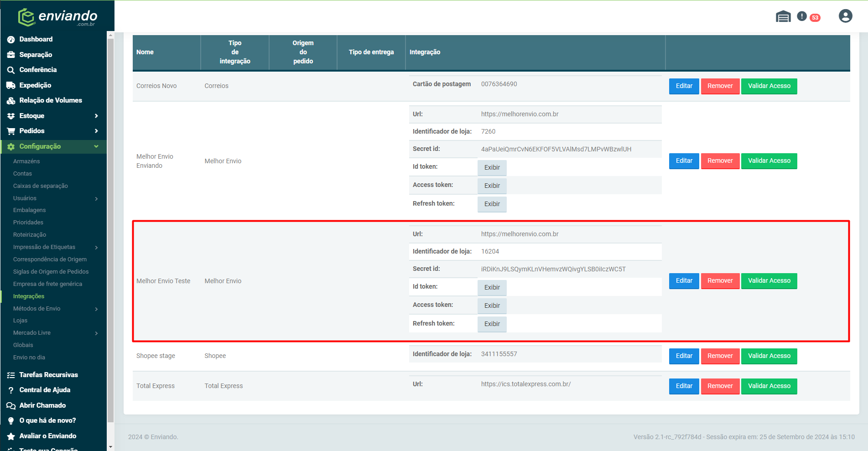Validate access for Correios Novo
The height and width of the screenshot is (451, 868).
point(769,86)
